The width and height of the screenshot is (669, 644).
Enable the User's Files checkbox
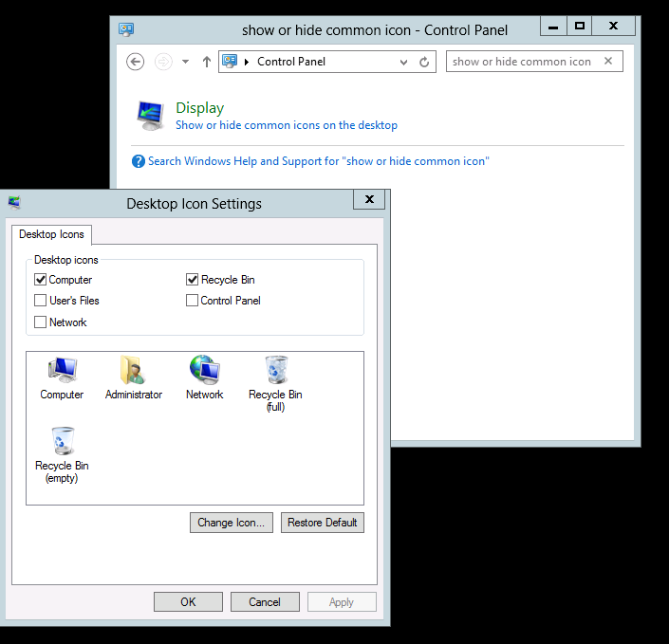pyautogui.click(x=40, y=301)
